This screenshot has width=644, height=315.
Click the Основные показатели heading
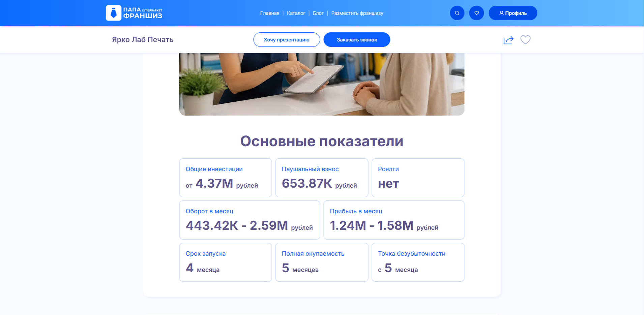click(x=322, y=141)
